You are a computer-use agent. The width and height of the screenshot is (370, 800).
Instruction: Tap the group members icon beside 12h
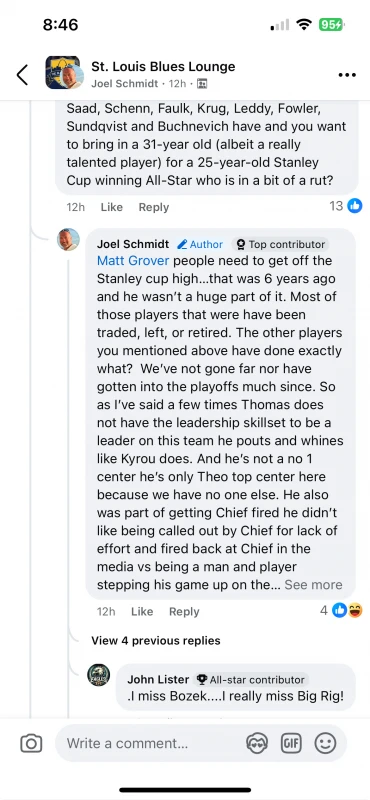coord(202,84)
